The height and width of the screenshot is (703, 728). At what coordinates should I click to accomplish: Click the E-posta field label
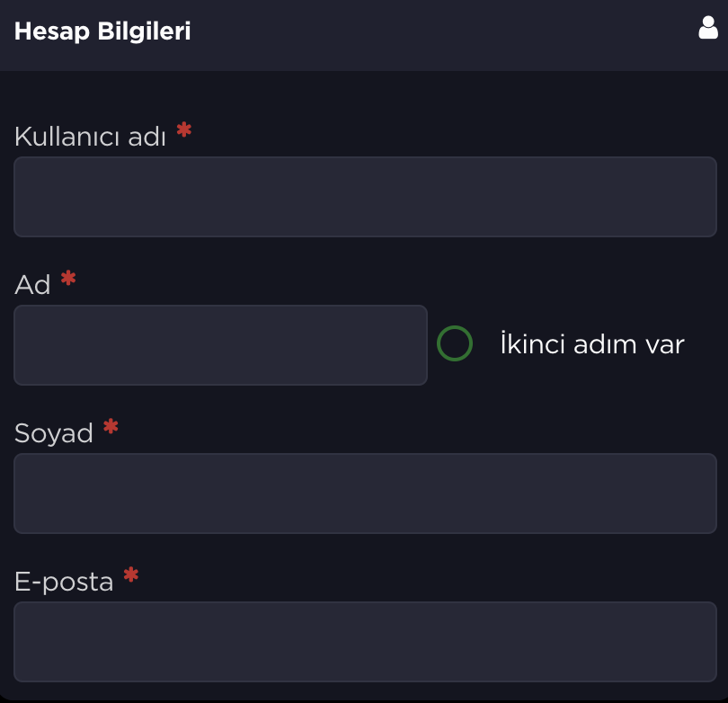[64, 582]
